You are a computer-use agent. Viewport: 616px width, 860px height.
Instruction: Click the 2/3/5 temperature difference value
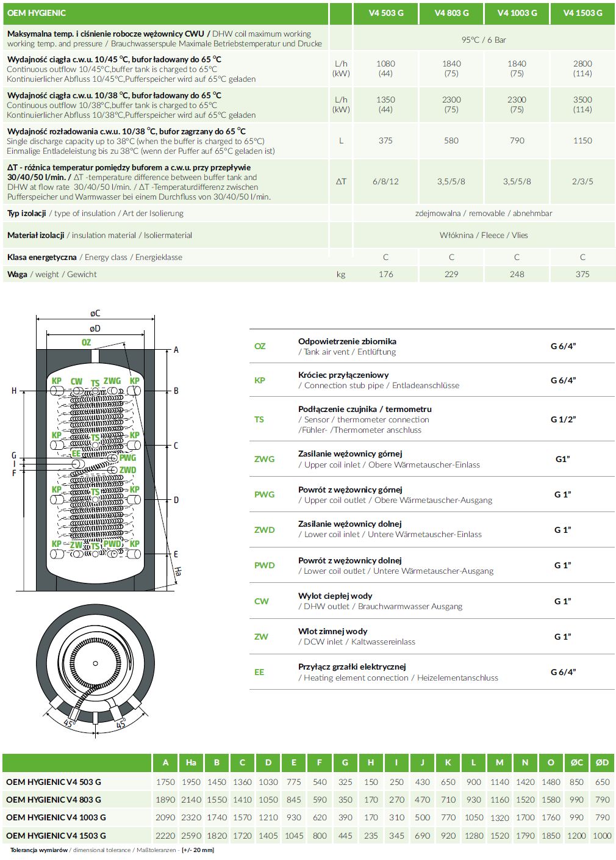coord(582,181)
